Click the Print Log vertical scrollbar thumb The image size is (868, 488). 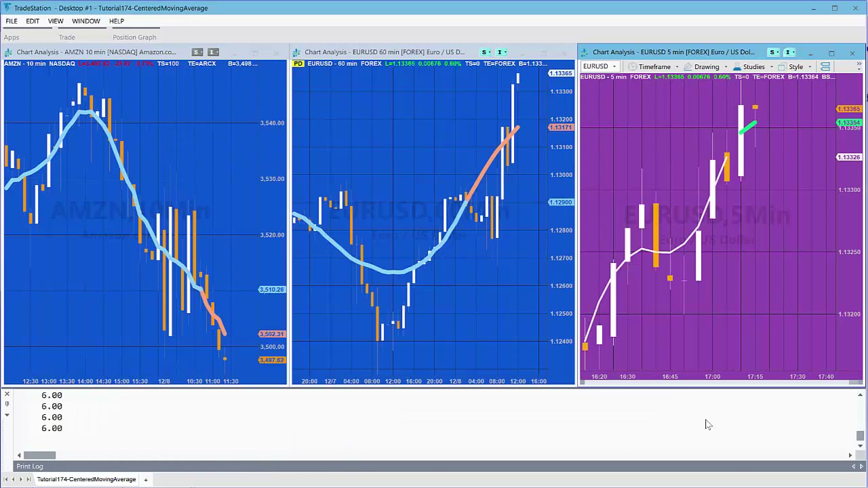[x=860, y=435]
